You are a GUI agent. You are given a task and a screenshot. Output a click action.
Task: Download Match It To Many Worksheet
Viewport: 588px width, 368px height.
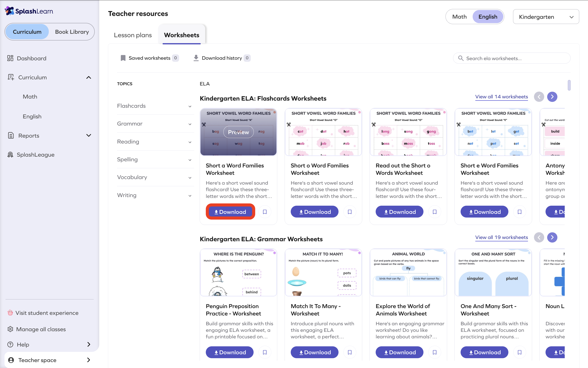coord(315,352)
